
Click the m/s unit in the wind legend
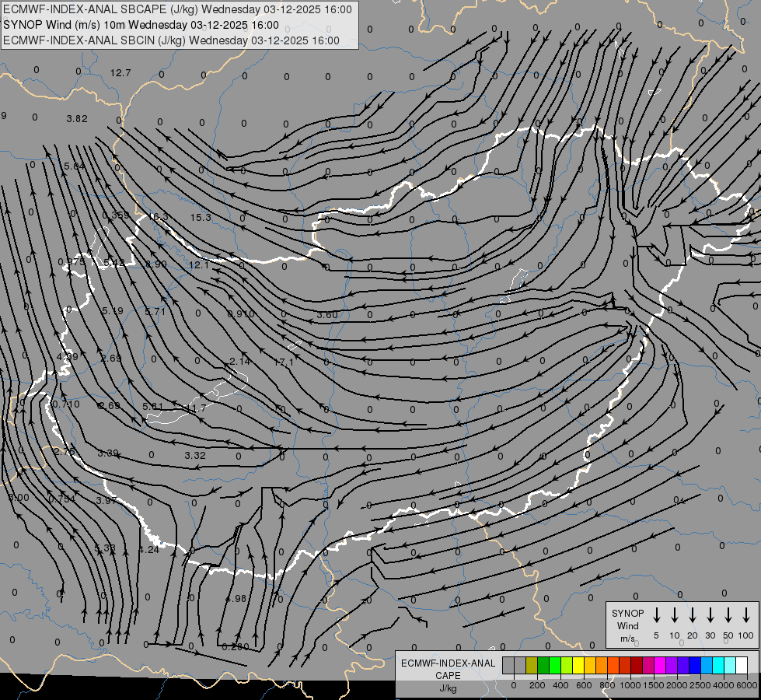click(627, 639)
